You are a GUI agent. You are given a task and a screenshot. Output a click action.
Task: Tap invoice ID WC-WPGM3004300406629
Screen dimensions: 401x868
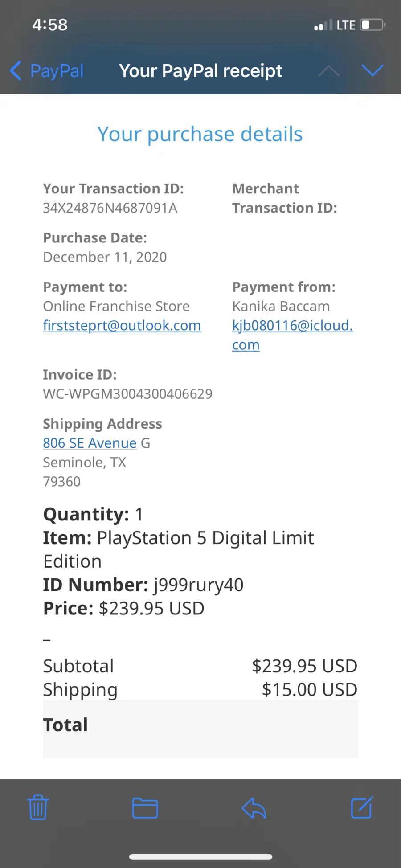(127, 394)
